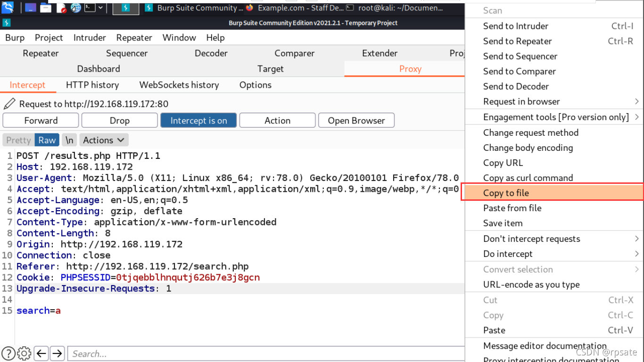Switch to the Sequencer tab
The width and height of the screenshot is (644, 362).
tap(127, 53)
